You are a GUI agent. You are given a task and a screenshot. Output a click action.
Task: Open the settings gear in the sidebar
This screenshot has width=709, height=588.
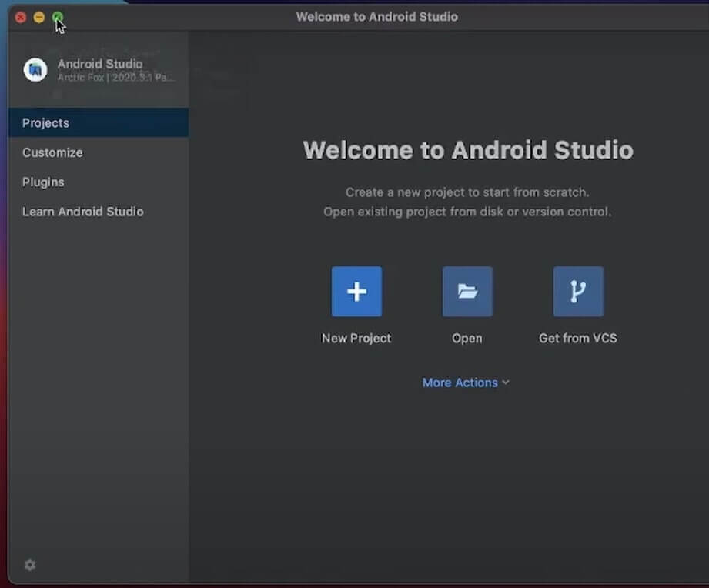(30, 565)
